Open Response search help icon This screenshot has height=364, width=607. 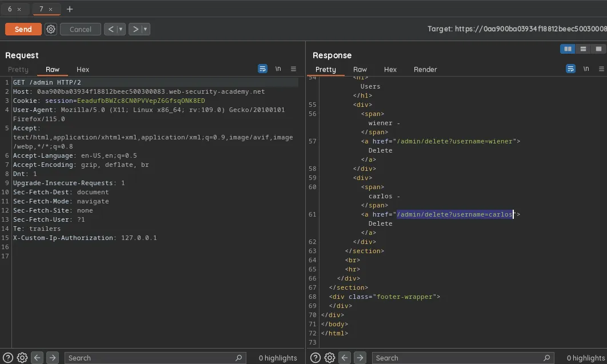point(316,358)
